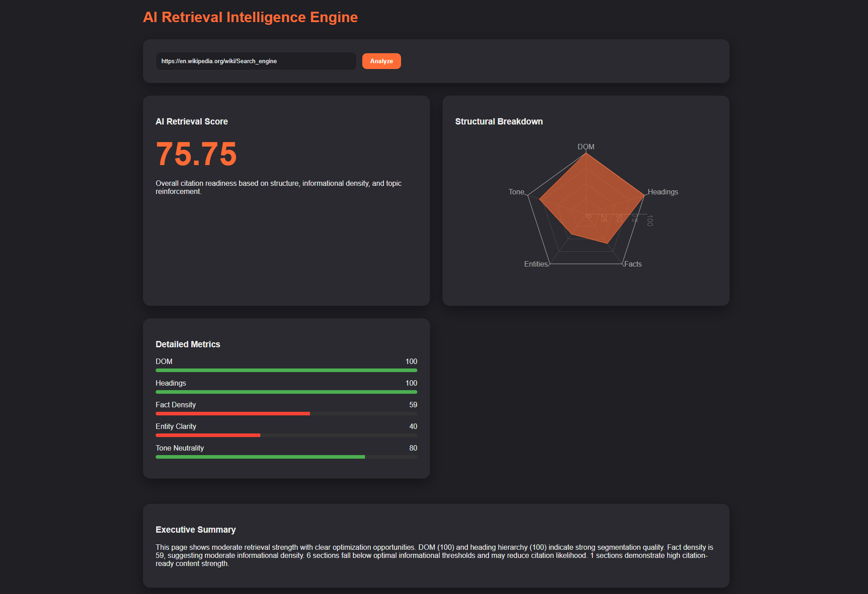Select the DOM axis label on radar chart

pos(586,146)
